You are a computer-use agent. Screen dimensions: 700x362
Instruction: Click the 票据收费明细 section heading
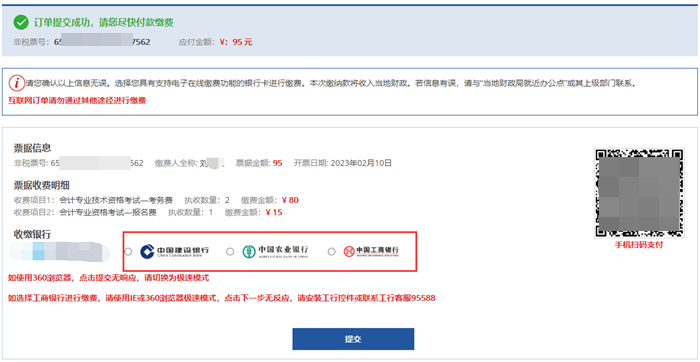(42, 185)
